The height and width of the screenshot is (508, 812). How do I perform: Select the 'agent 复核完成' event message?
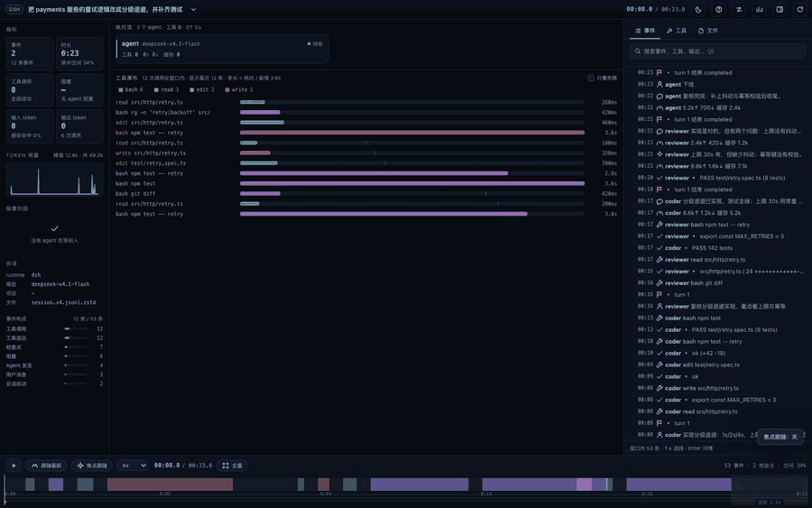[717, 96]
